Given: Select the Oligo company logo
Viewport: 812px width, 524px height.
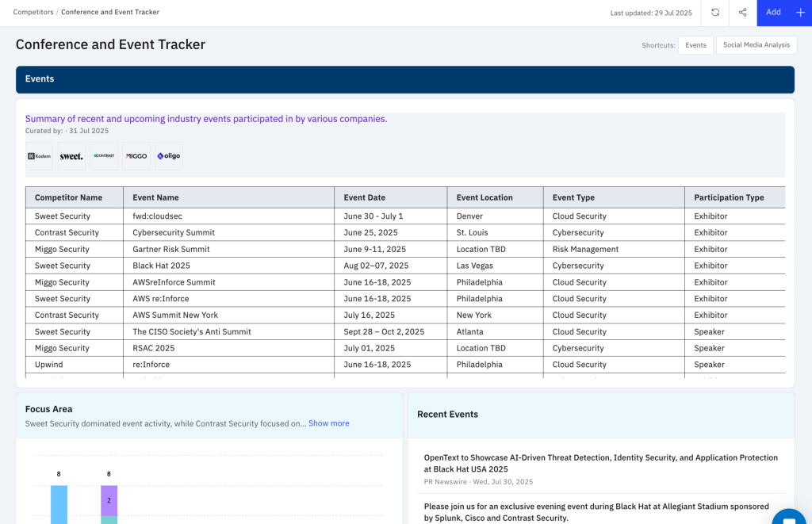Looking at the screenshot, I should click(169, 156).
